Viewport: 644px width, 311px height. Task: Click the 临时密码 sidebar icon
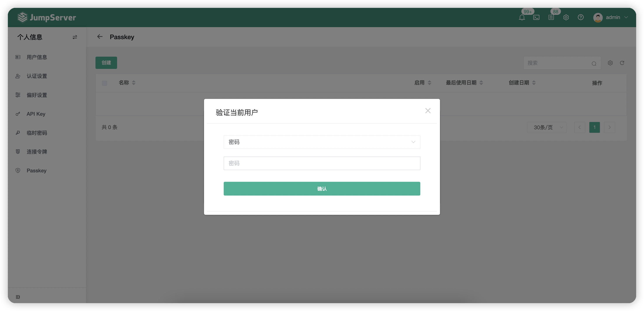(18, 133)
